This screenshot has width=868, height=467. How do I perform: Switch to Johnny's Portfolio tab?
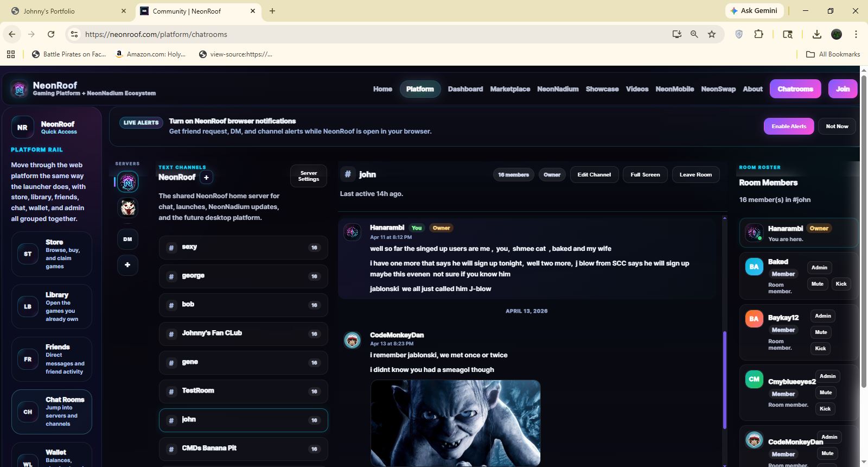tap(68, 11)
